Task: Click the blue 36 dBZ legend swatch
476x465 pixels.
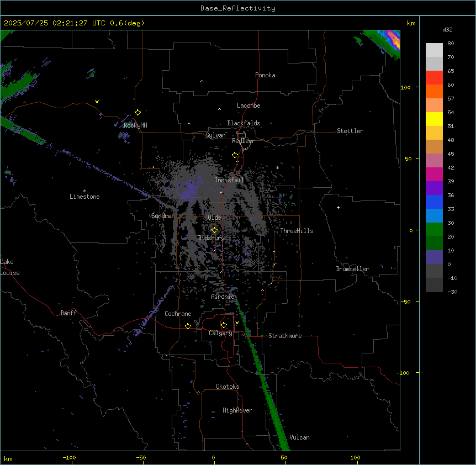Action: pyautogui.click(x=434, y=202)
